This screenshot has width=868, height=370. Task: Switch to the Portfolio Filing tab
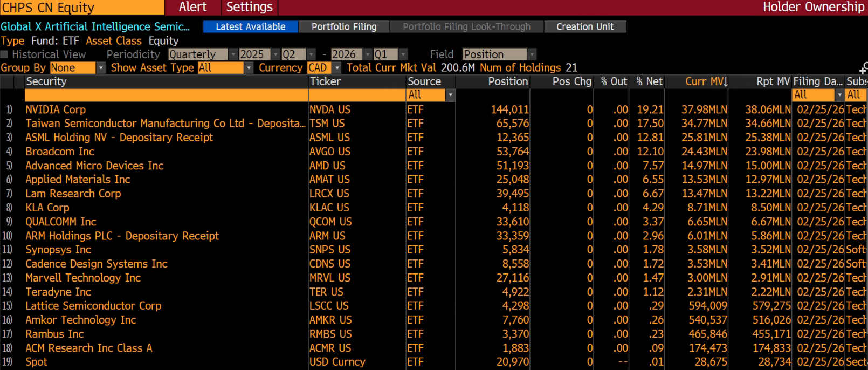pyautogui.click(x=344, y=27)
